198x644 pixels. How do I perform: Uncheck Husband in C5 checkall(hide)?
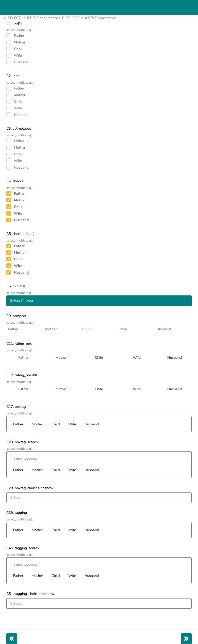[x=9, y=272]
